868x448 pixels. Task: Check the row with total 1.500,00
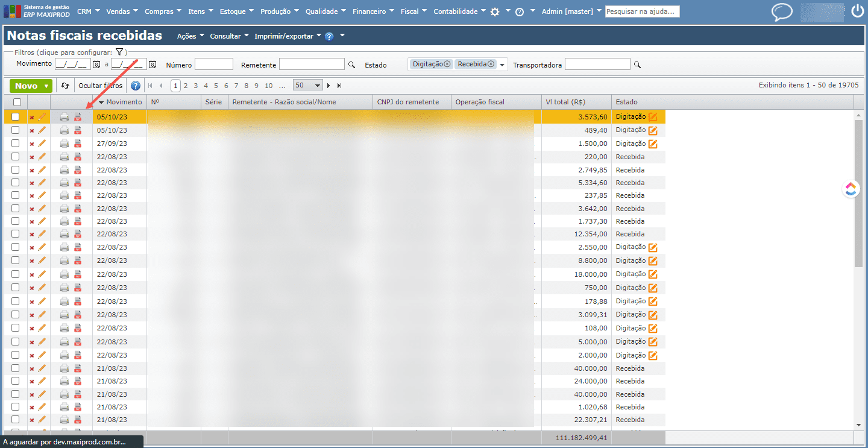click(x=16, y=144)
